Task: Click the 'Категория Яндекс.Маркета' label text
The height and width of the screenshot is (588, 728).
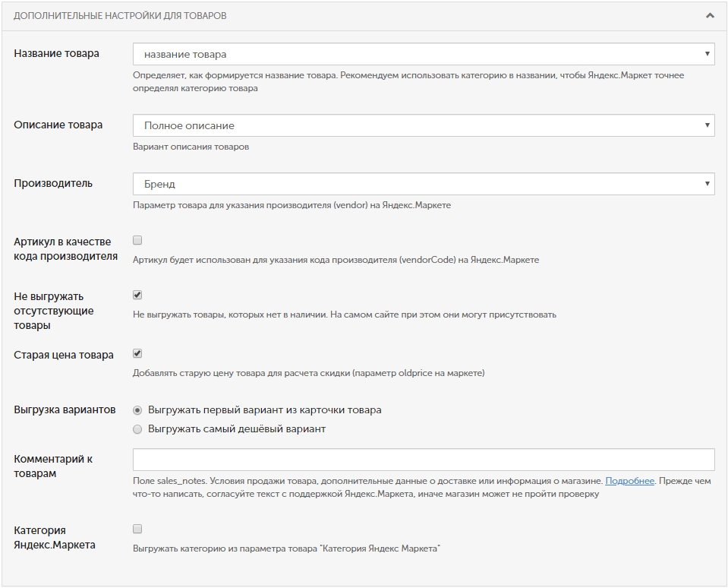Action: (55, 537)
